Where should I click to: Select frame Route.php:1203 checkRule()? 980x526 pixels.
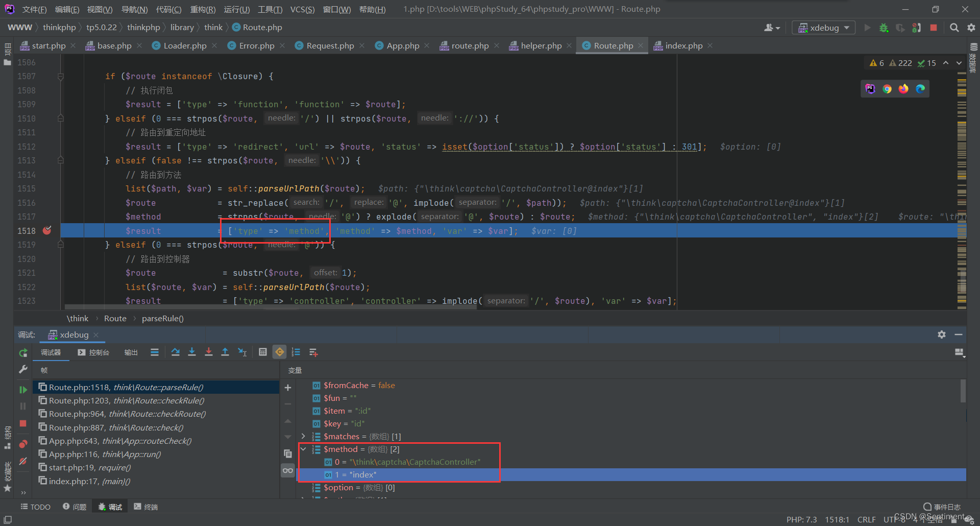[156, 400]
